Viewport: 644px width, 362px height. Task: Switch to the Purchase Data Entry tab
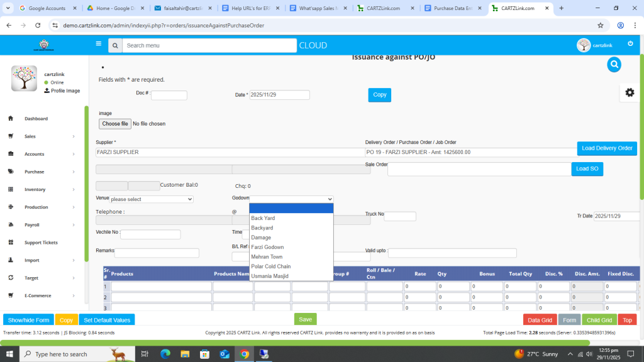tap(453, 8)
